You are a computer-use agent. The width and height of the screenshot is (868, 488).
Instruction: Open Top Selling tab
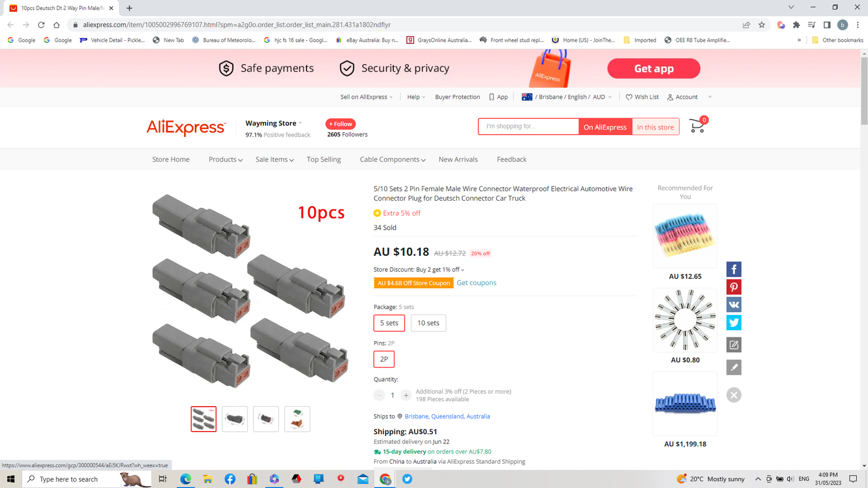pyautogui.click(x=324, y=159)
